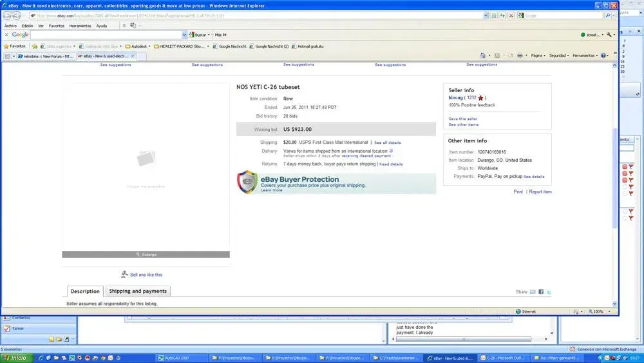This screenshot has height=363, width=644.
Task: Click the green Refresh arrows icon
Action: [502, 15]
